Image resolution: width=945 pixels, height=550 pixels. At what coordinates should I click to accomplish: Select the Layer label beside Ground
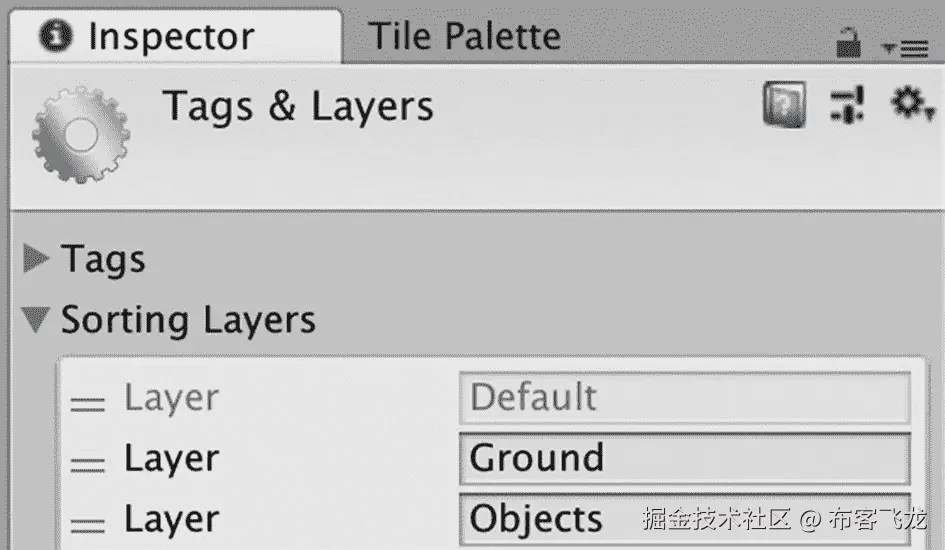coord(171,459)
